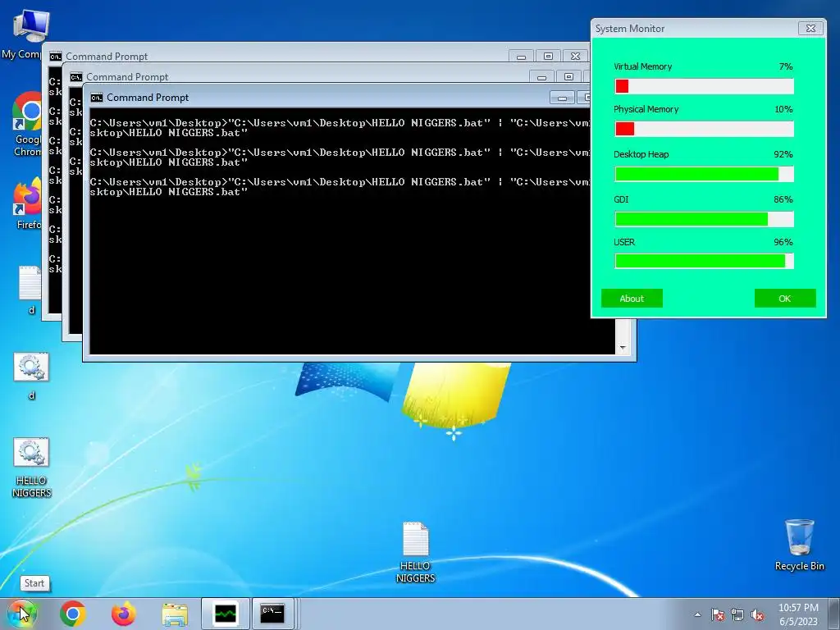Switch to Command Prompt taskbar button
The width and height of the screenshot is (840, 630).
[x=272, y=614]
